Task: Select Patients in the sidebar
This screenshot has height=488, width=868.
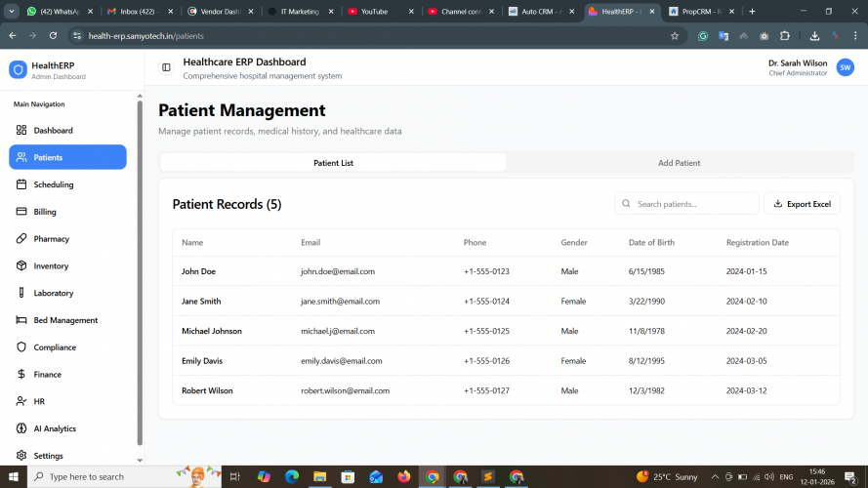Action: pos(67,157)
